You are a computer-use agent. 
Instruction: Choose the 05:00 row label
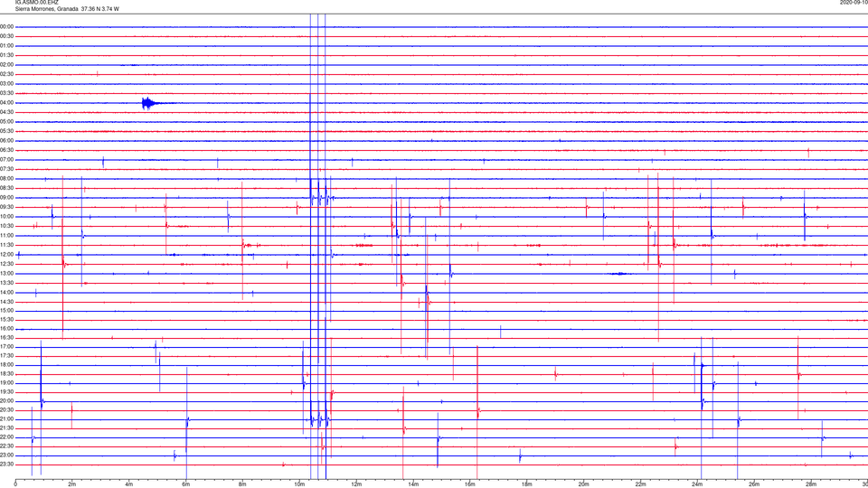pyautogui.click(x=7, y=121)
